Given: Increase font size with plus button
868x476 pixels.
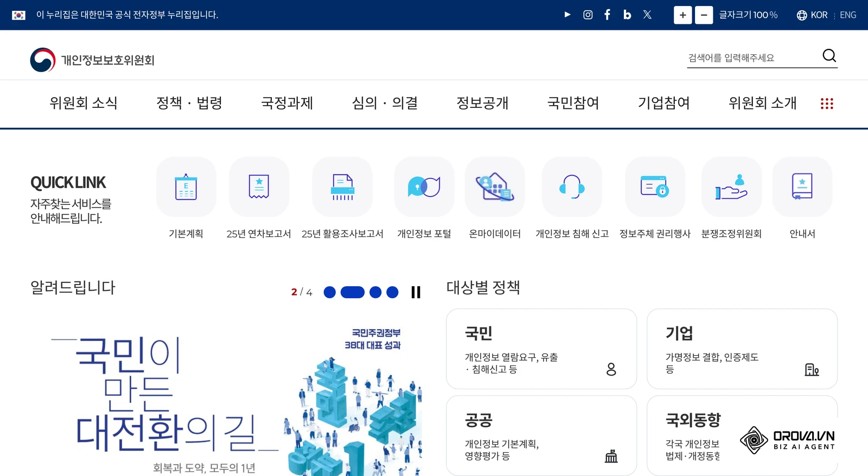Looking at the screenshot, I should (682, 15).
